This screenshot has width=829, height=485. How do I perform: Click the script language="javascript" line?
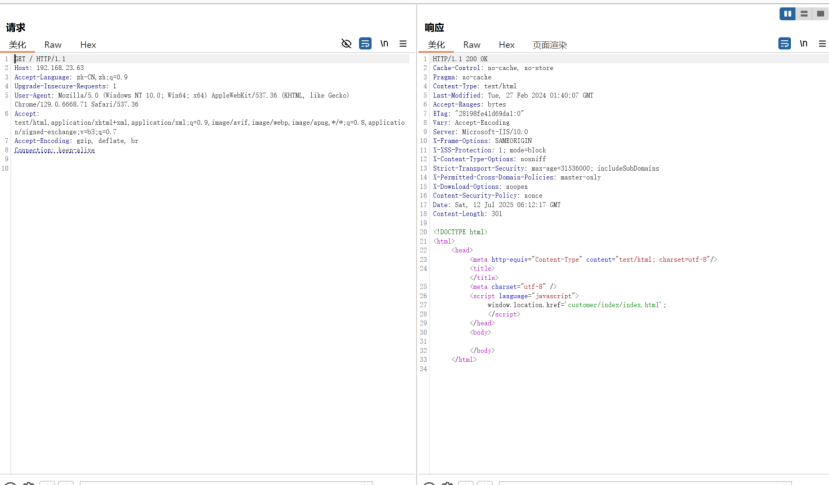coord(524,296)
